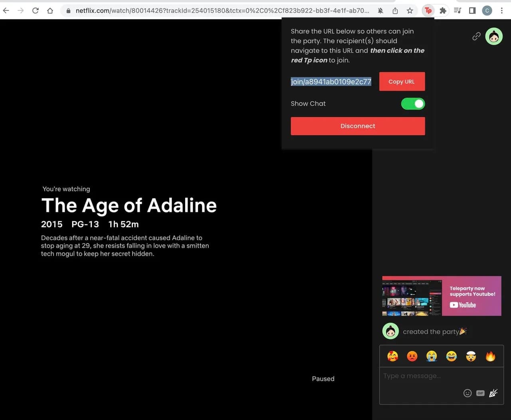Click the Disconnect button

(x=358, y=126)
